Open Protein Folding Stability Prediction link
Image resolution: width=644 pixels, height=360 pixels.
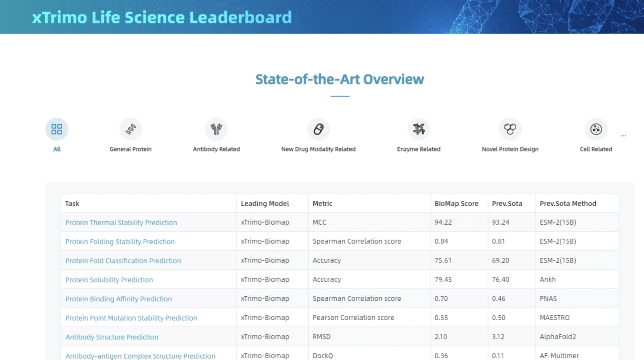coord(120,242)
